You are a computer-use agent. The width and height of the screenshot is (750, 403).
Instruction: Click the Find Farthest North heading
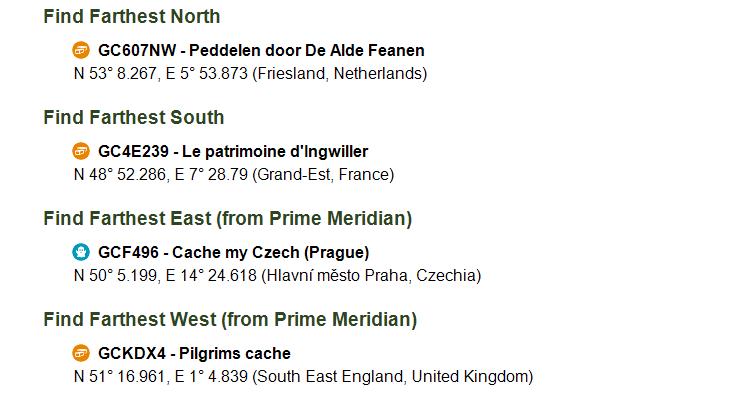tap(132, 16)
